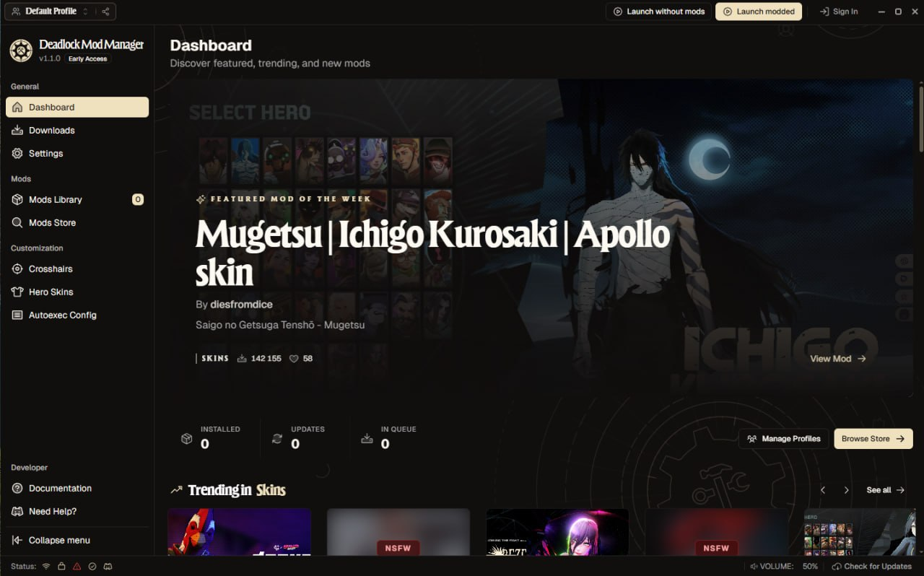This screenshot has width=924, height=576.
Task: Click the Browse Store button
Action: click(873, 438)
